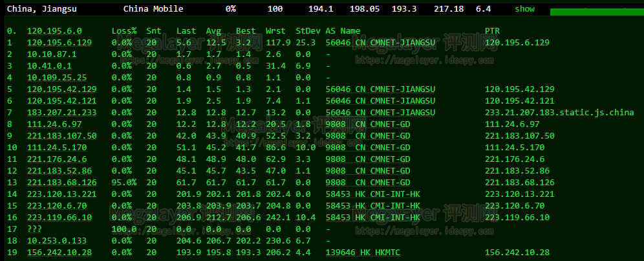This screenshot has width=644, height=261.
Task: Open hop 3 IP 10.41.0.1
Action: (49, 66)
